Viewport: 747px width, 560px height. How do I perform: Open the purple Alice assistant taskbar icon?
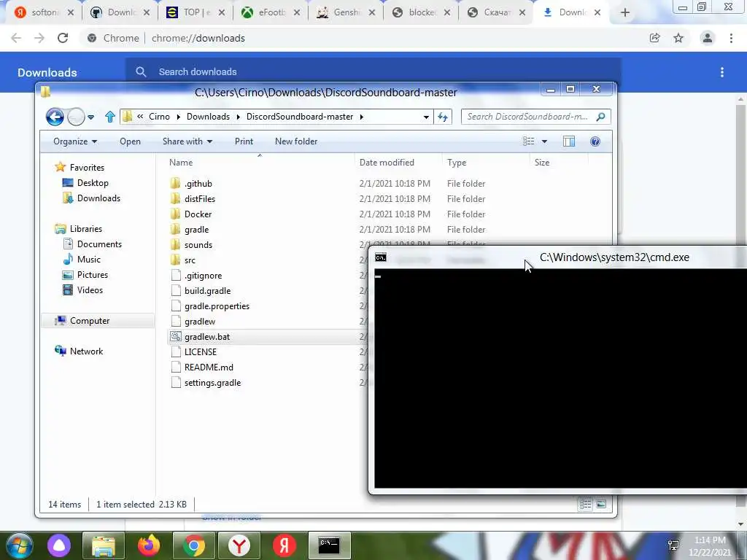point(59,545)
